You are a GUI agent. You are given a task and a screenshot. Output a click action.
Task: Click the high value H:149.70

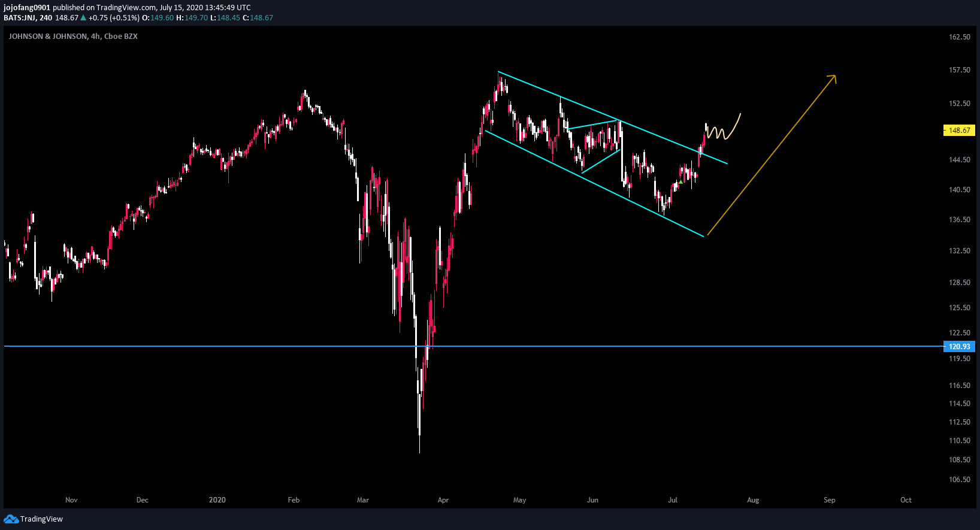coord(192,18)
